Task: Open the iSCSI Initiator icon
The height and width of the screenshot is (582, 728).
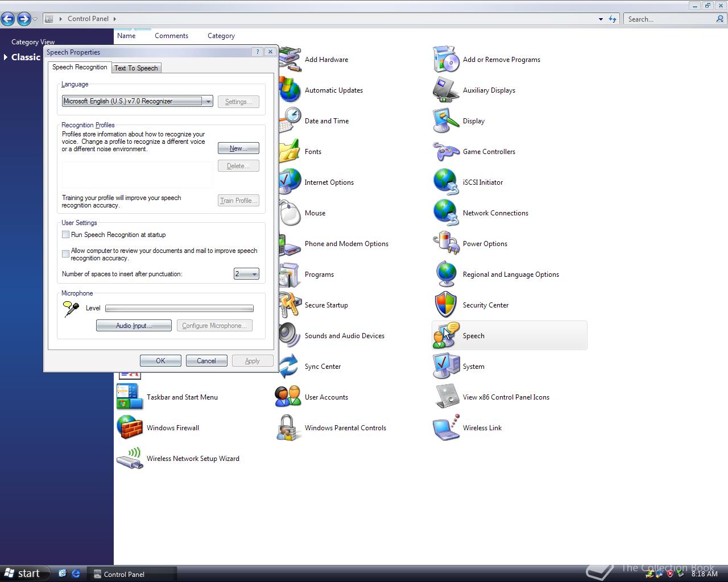Action: point(446,182)
